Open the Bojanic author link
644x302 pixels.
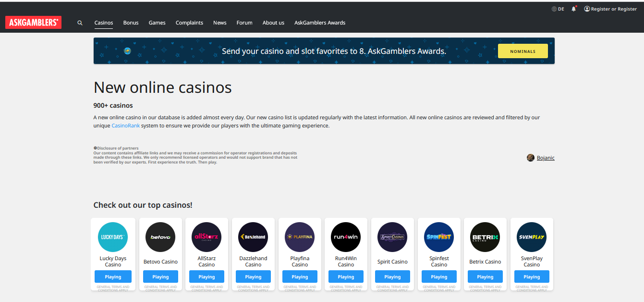click(545, 158)
